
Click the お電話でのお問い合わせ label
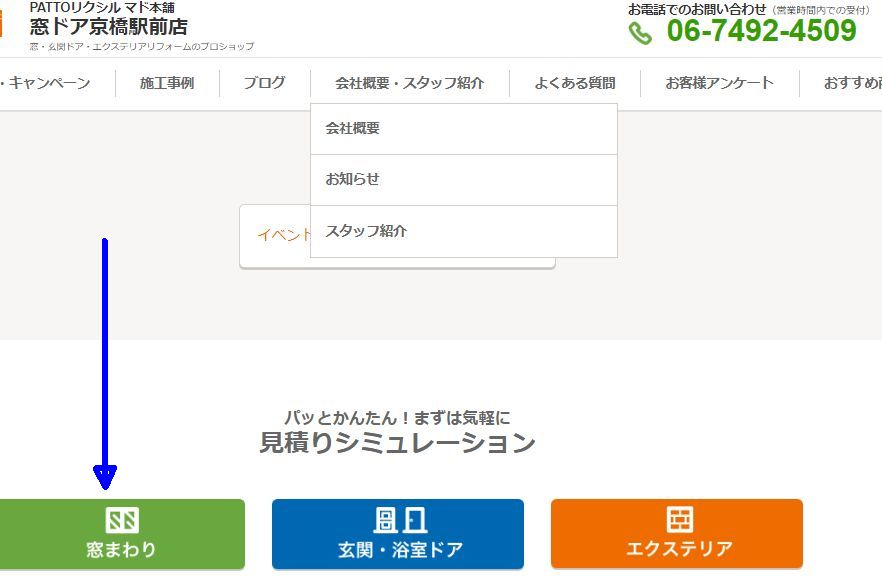697,10
